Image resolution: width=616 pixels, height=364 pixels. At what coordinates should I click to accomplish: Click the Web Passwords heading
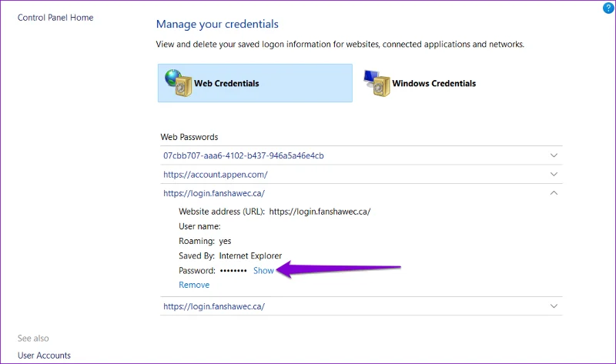click(189, 137)
